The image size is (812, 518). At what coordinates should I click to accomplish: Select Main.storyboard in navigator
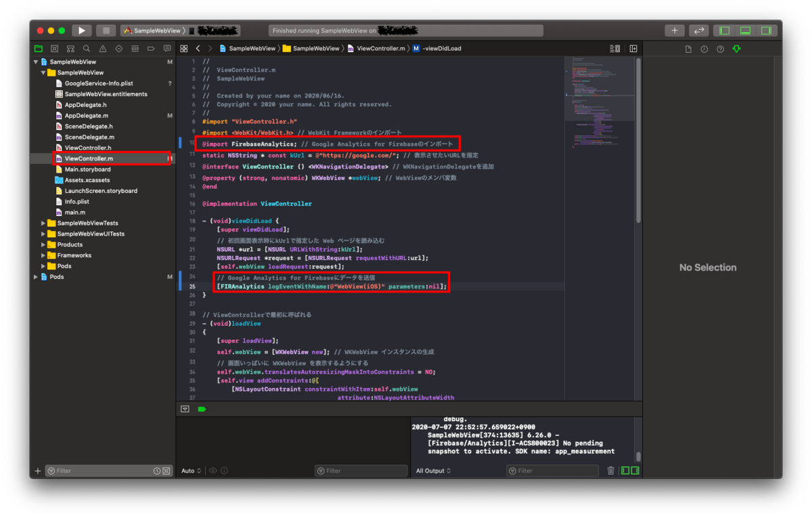point(87,169)
